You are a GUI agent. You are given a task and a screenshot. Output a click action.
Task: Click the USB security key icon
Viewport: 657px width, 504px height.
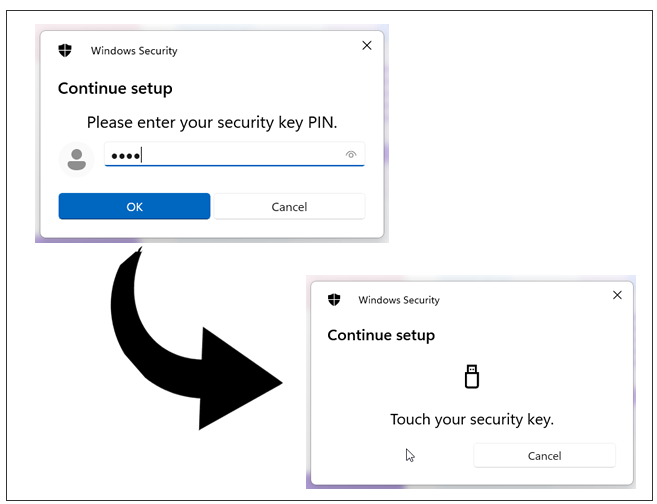pos(472,376)
